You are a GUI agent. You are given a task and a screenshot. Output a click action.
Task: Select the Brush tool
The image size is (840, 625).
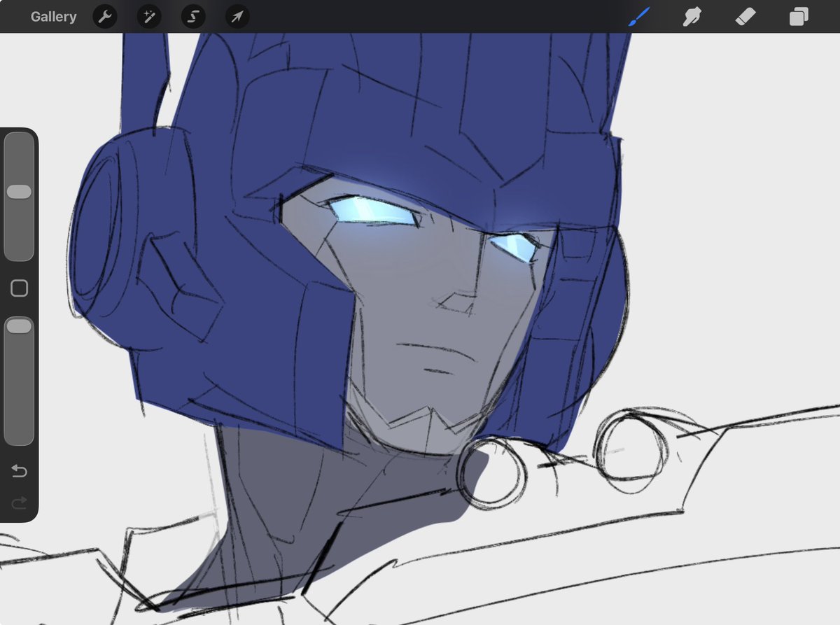(x=639, y=17)
